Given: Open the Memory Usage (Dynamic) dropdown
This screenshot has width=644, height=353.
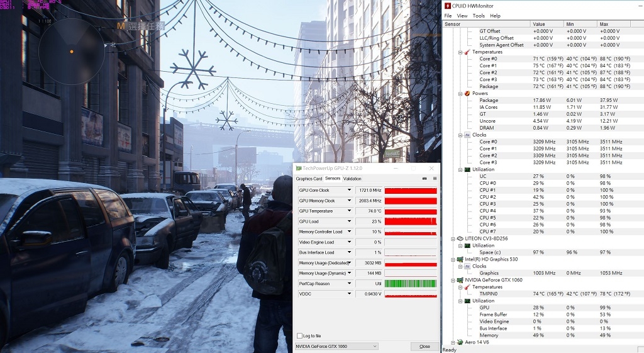Looking at the screenshot, I should [349, 273].
